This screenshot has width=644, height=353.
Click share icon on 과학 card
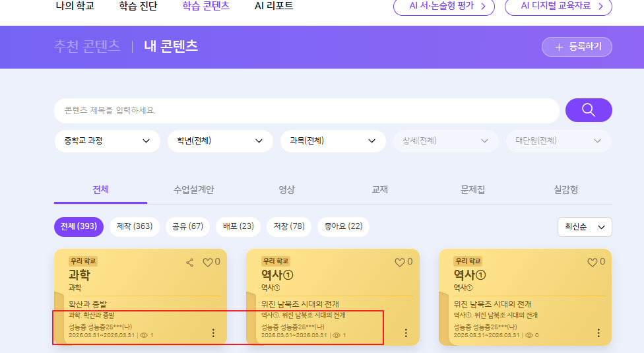click(x=190, y=263)
